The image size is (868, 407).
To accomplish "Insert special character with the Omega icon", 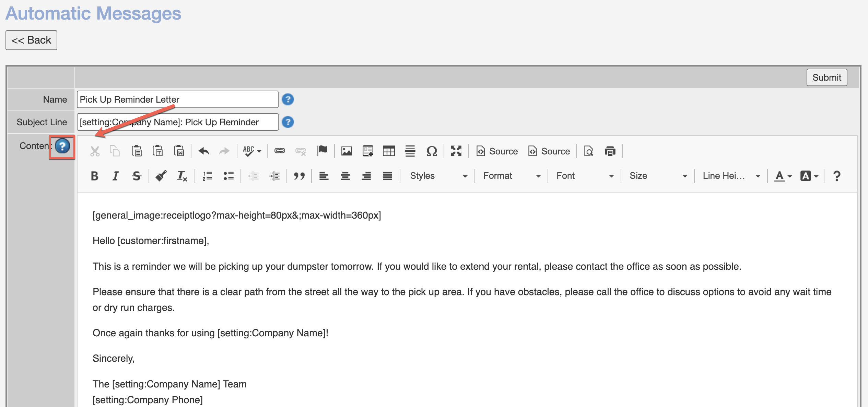I will (432, 151).
